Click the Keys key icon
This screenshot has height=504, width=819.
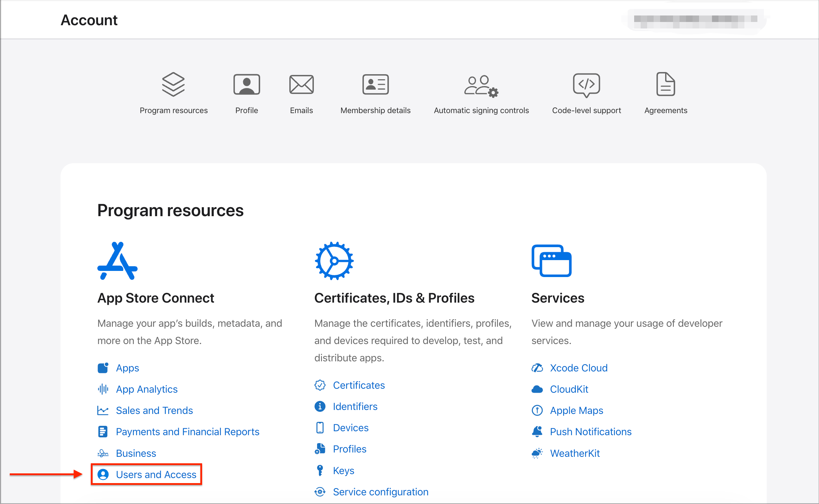pos(320,470)
